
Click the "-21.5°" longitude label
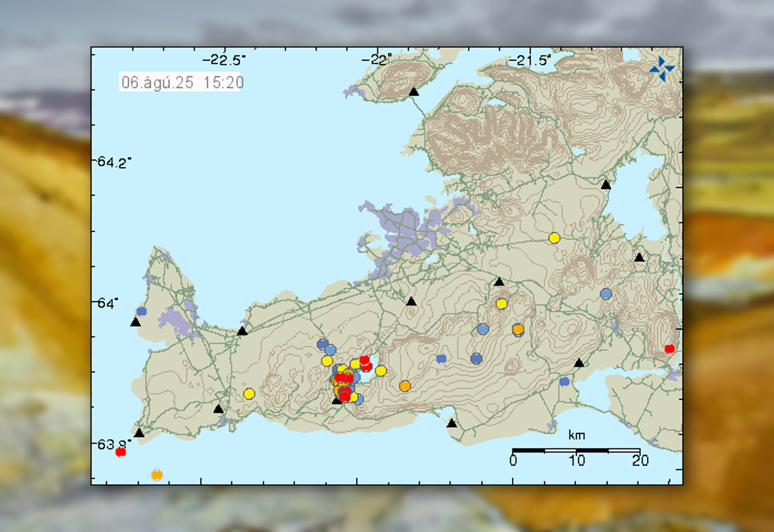click(529, 60)
